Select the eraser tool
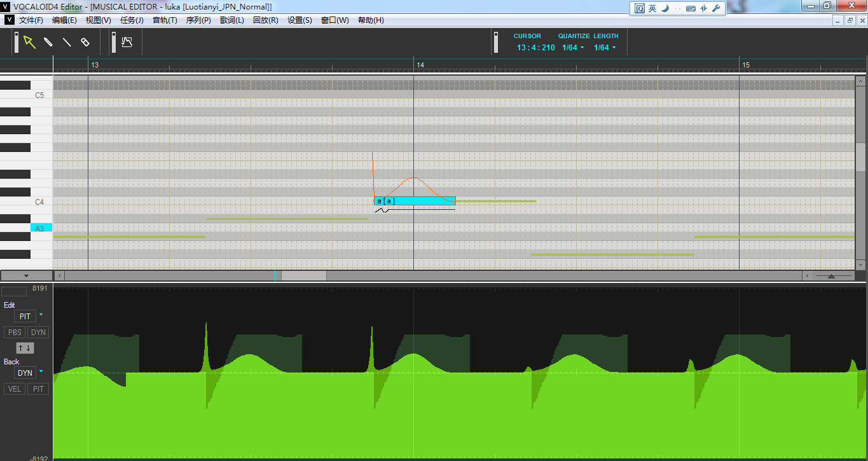 coord(85,42)
